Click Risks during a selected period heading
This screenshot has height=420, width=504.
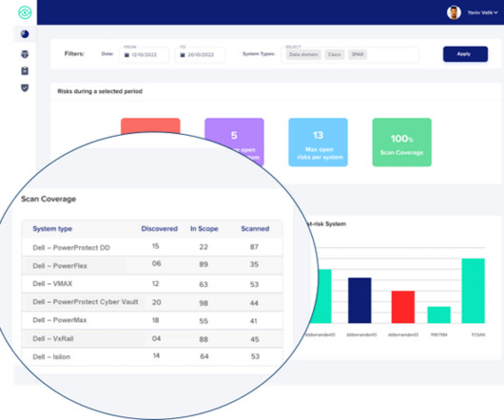pos(100,91)
